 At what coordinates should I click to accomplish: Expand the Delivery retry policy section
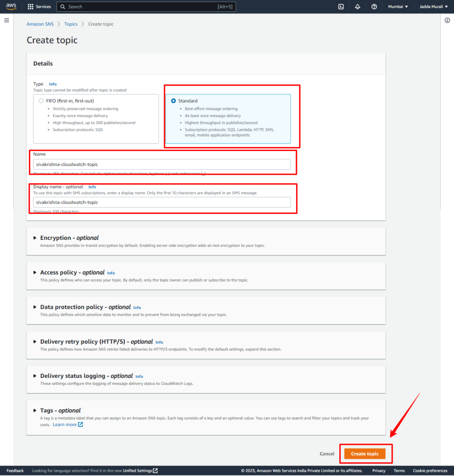point(34,342)
